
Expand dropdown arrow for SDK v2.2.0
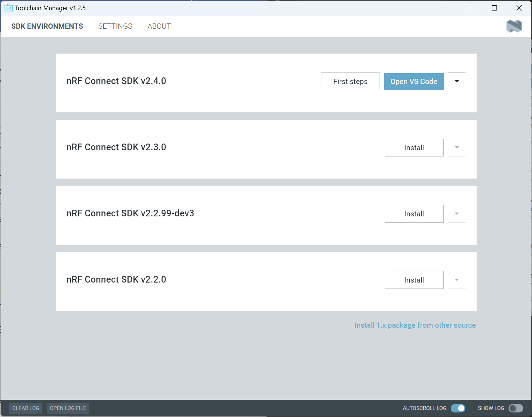[457, 280]
